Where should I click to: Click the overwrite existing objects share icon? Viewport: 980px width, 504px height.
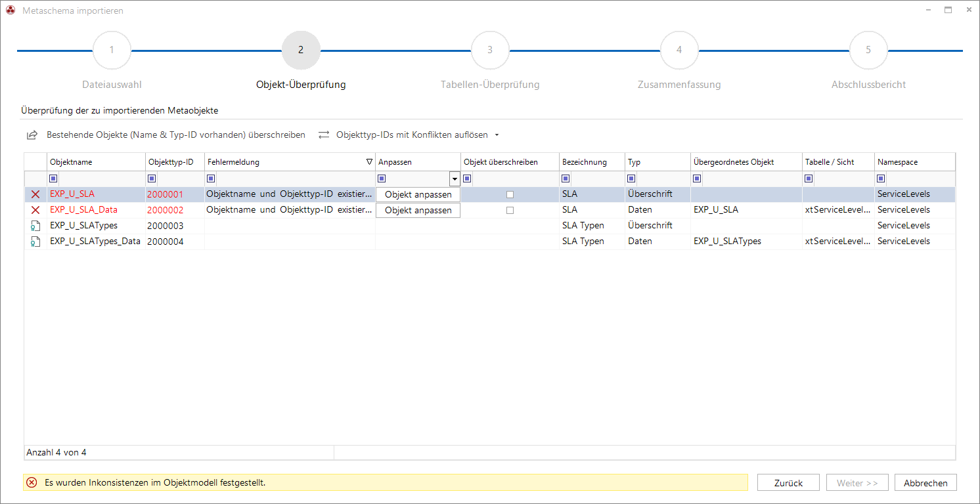tap(32, 135)
